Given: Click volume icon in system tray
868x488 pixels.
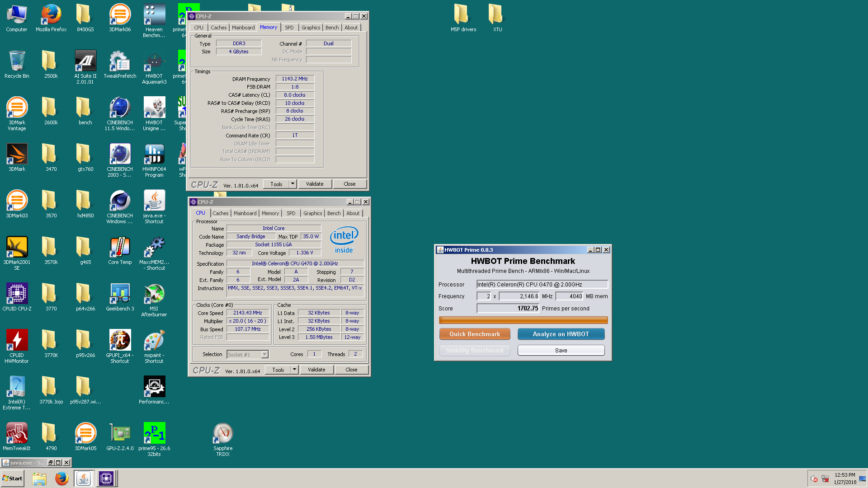Looking at the screenshot, I should (814, 479).
